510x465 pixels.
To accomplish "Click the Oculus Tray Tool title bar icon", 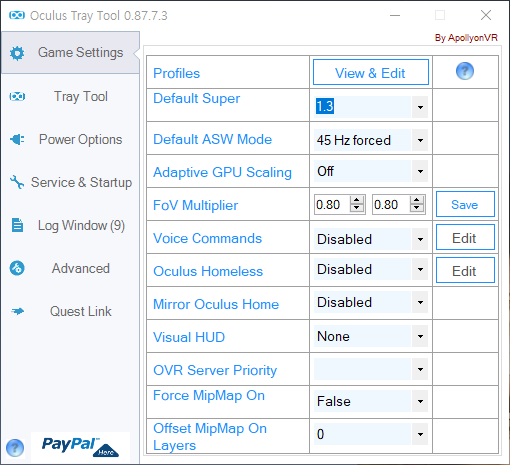I will 17,15.
